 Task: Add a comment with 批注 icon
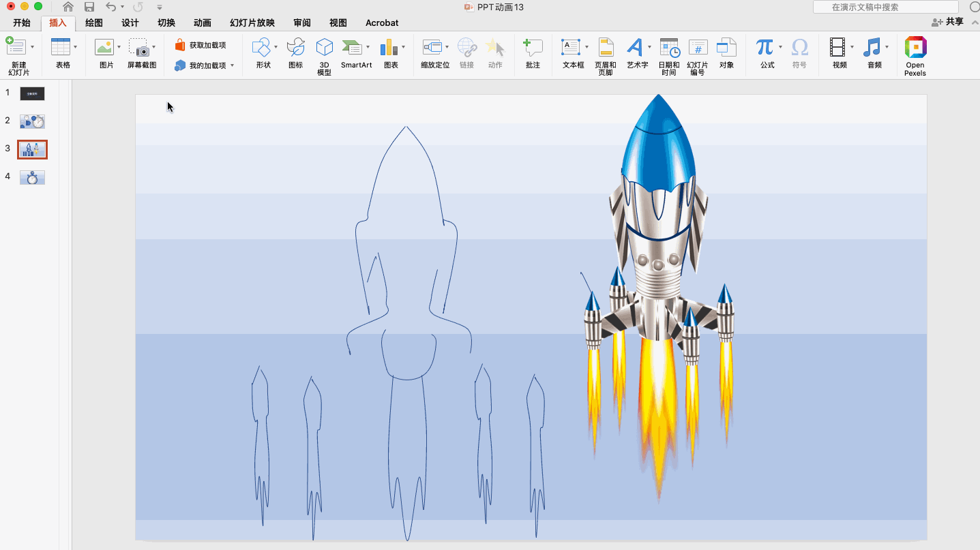click(533, 47)
